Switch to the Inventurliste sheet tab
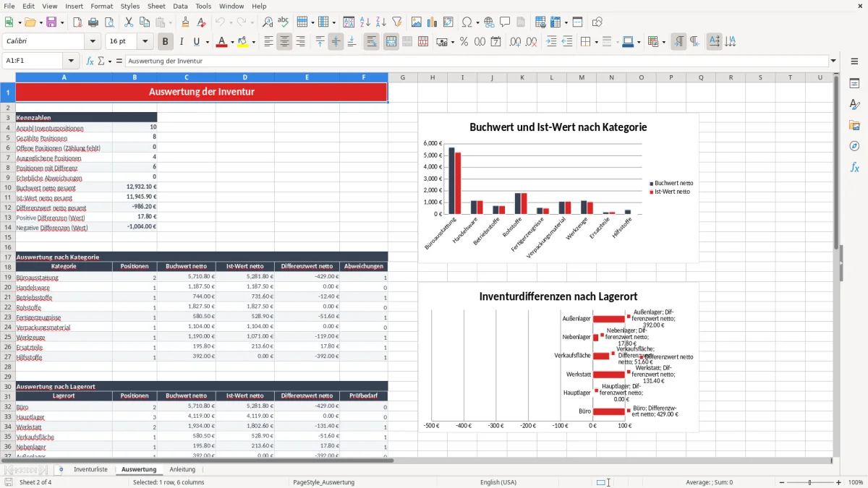The width and height of the screenshot is (868, 488). 90,469
